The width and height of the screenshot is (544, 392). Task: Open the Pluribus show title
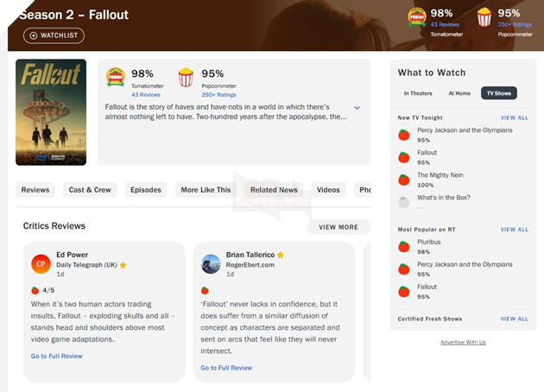[429, 242]
